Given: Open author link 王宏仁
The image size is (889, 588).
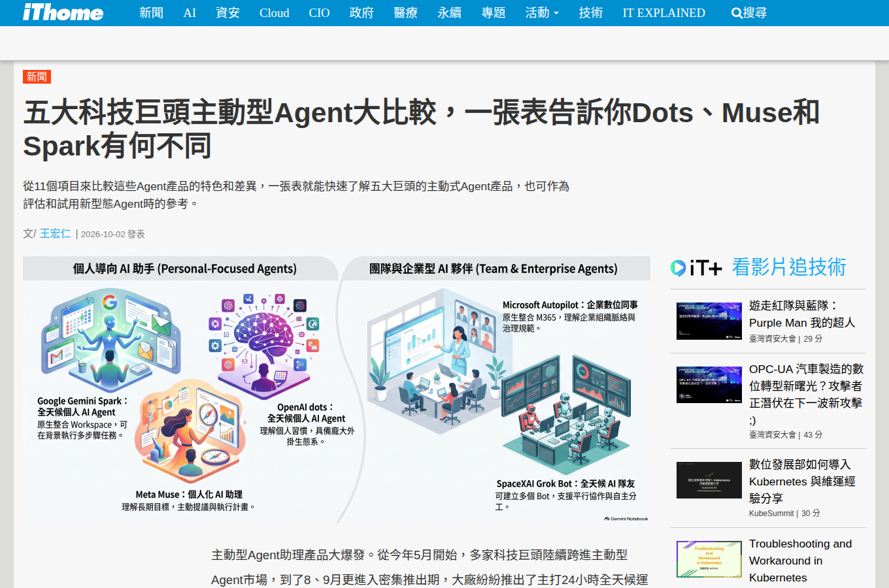Looking at the screenshot, I should (55, 233).
